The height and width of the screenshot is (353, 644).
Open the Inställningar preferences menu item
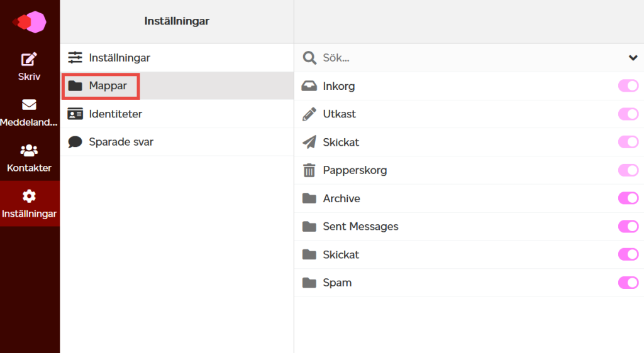coord(177,58)
